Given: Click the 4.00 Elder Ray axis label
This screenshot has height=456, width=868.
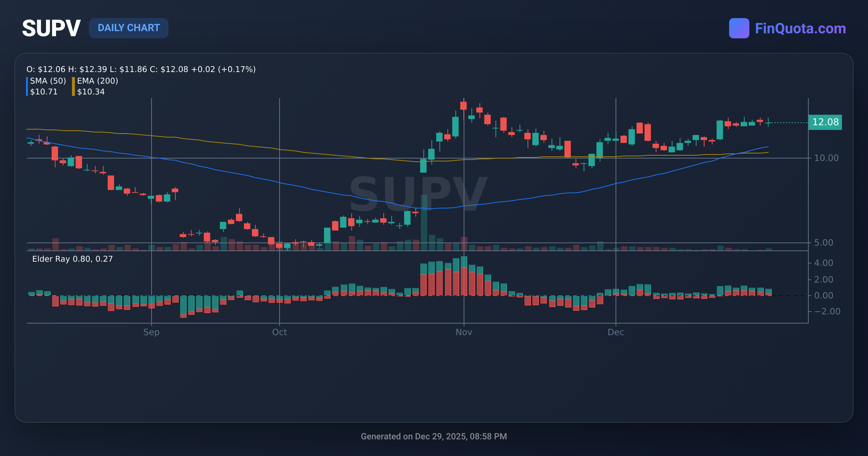Looking at the screenshot, I should click(x=824, y=263).
